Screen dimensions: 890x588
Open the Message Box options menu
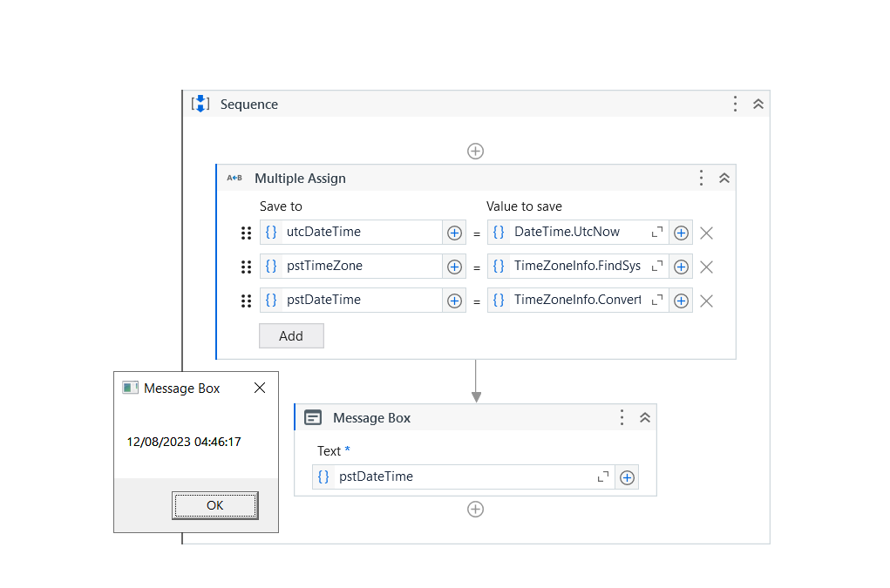click(622, 417)
